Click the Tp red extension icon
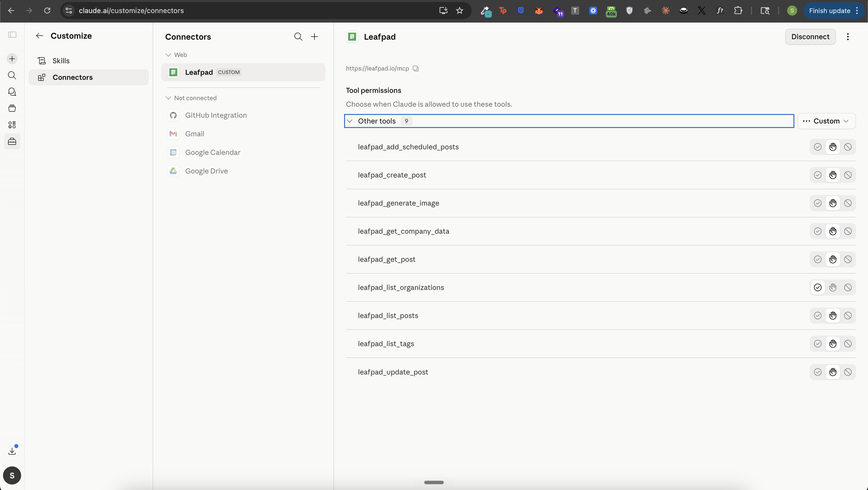 click(x=503, y=11)
